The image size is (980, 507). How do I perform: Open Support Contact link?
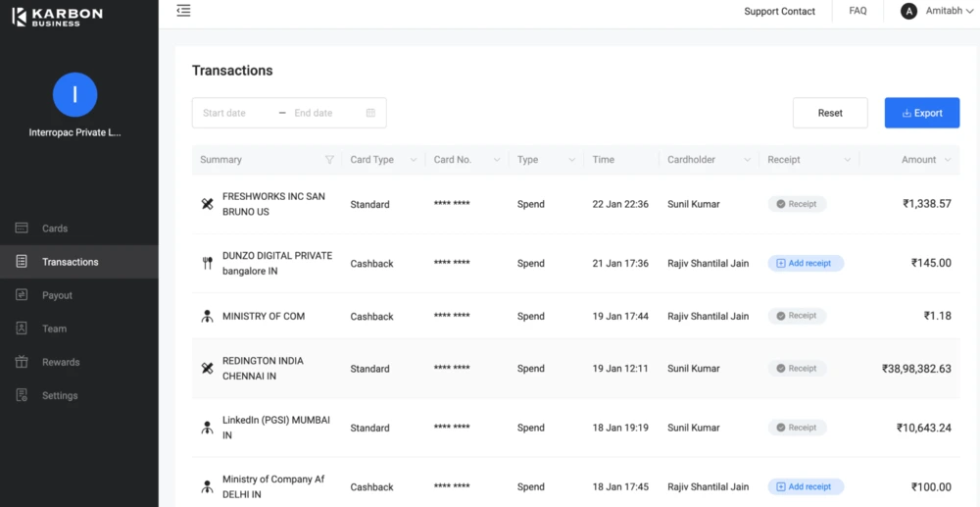coord(779,11)
